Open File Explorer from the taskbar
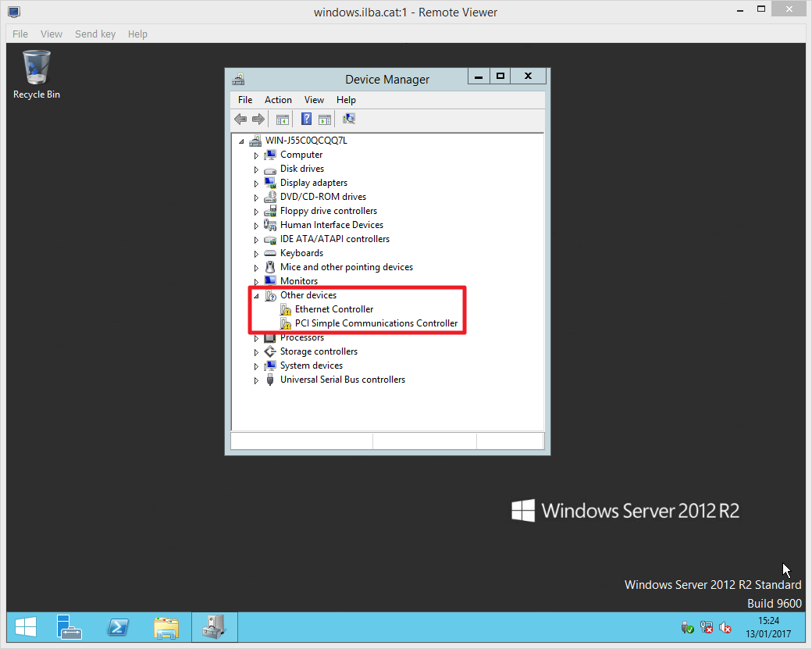This screenshot has height=649, width=812. 166,627
